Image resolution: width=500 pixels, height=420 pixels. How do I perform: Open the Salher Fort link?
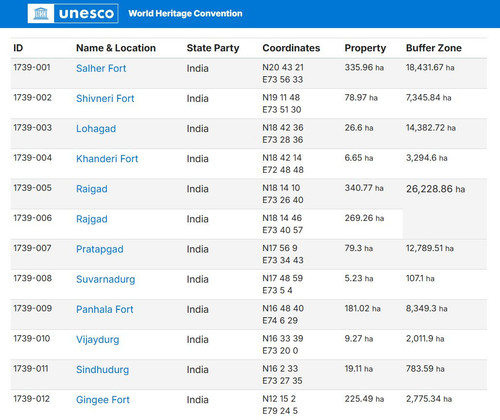coord(101,68)
